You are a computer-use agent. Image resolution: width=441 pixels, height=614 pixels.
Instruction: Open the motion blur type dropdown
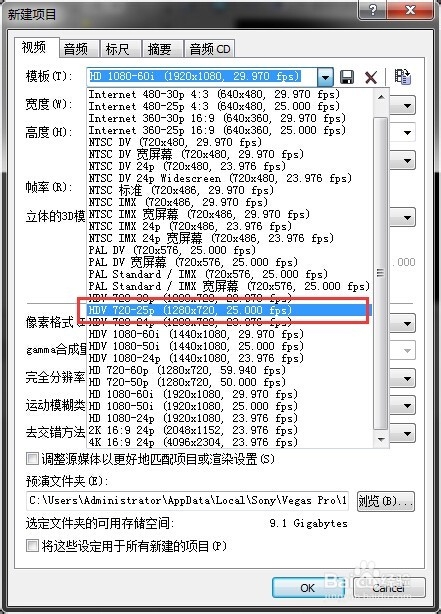407,406
